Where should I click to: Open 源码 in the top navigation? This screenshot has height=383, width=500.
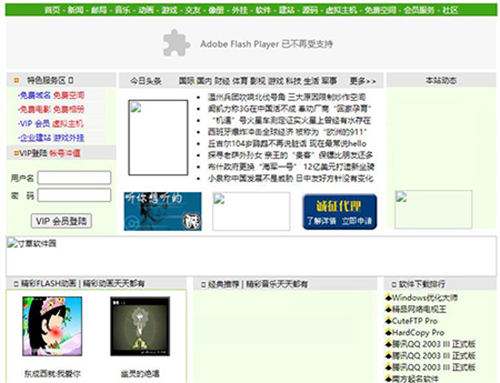[x=310, y=10]
